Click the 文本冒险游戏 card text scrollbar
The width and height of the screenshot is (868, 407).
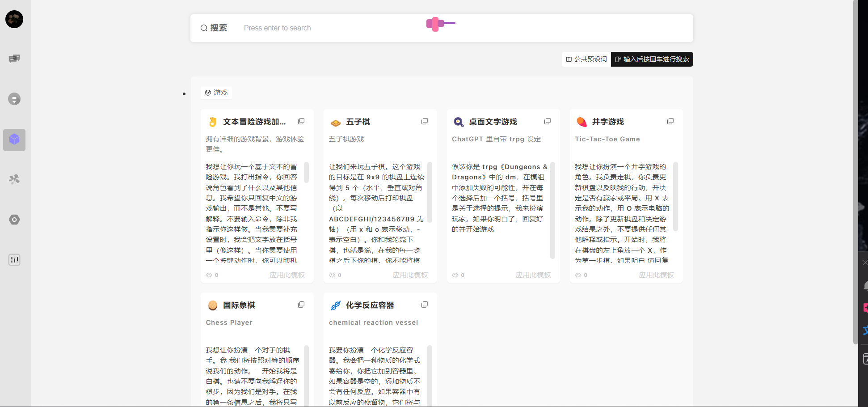[x=307, y=173]
